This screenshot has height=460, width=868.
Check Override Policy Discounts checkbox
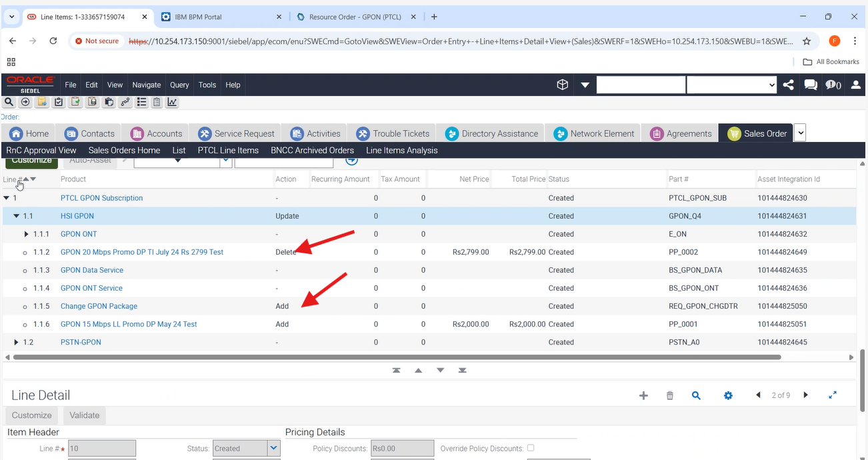pyautogui.click(x=531, y=448)
